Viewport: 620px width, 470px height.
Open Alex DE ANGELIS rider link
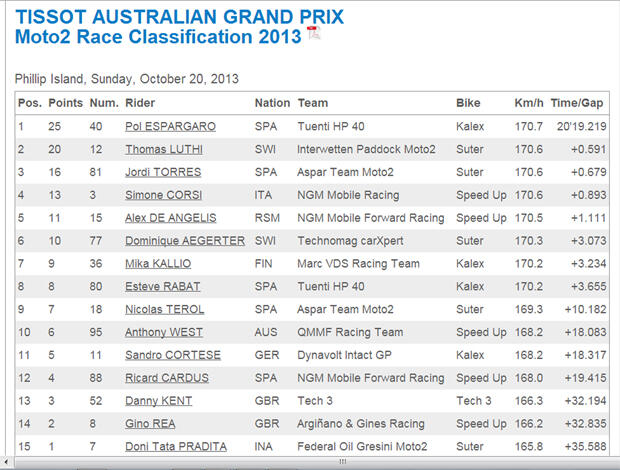pyautogui.click(x=170, y=218)
